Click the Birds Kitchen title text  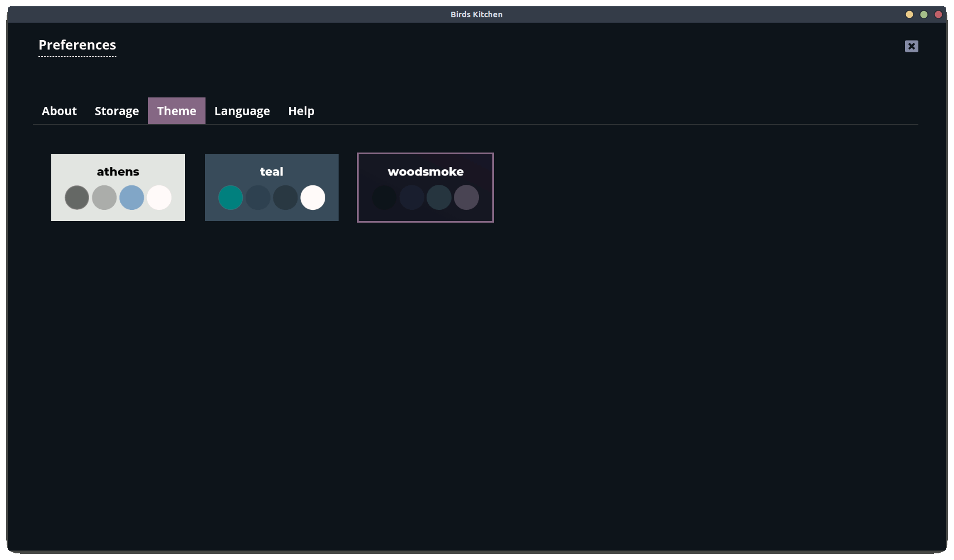click(x=477, y=14)
